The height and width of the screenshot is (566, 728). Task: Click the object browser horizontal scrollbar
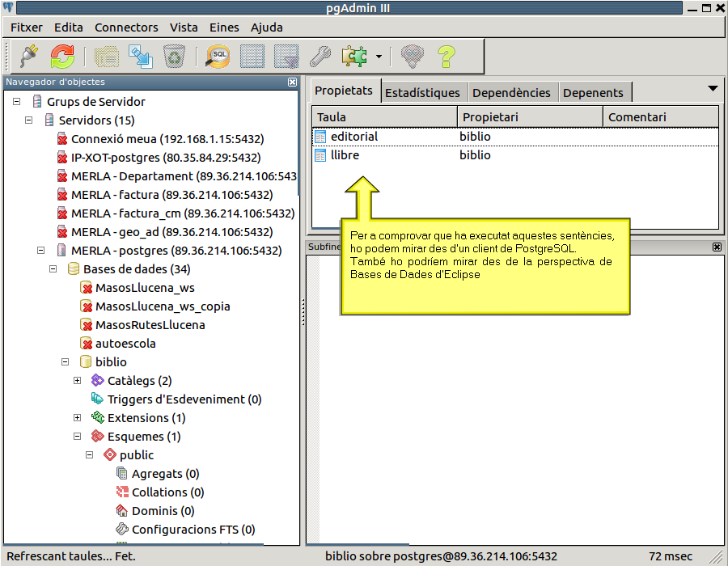pyautogui.click(x=134, y=543)
